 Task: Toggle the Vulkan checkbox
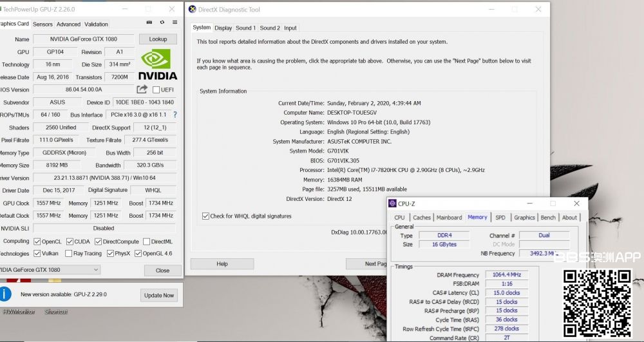[37, 253]
